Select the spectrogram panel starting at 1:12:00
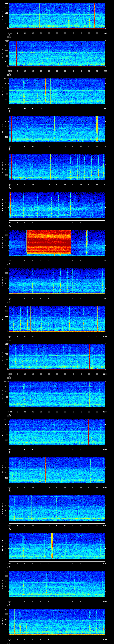 tap(57, 432)
